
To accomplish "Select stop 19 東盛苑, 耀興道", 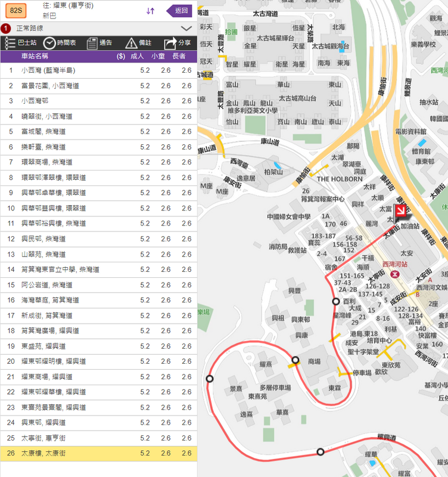I will pos(99,346).
